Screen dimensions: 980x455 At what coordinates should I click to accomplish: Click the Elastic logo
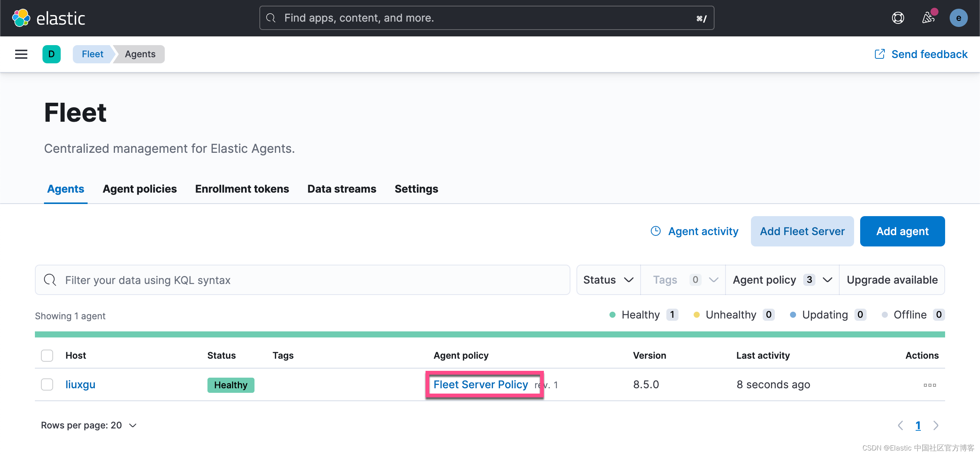click(x=48, y=18)
